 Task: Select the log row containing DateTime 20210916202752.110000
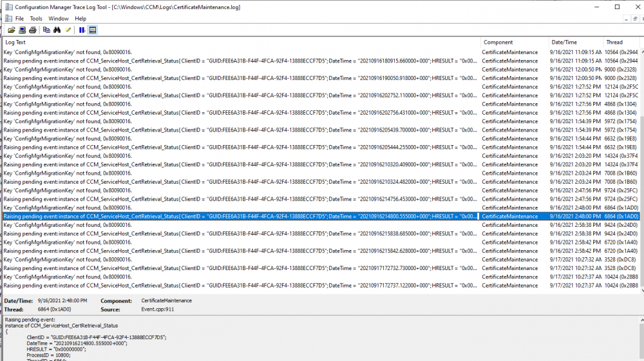pos(321,95)
